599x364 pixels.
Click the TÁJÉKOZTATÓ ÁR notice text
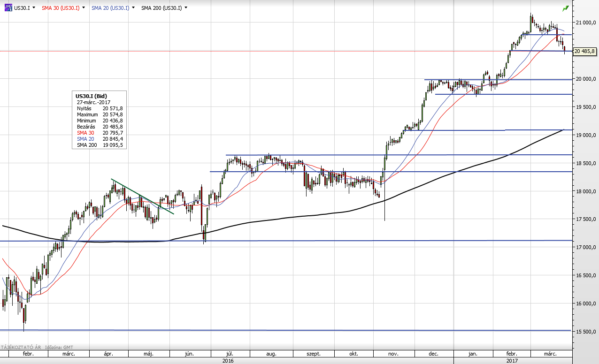pos(20,348)
